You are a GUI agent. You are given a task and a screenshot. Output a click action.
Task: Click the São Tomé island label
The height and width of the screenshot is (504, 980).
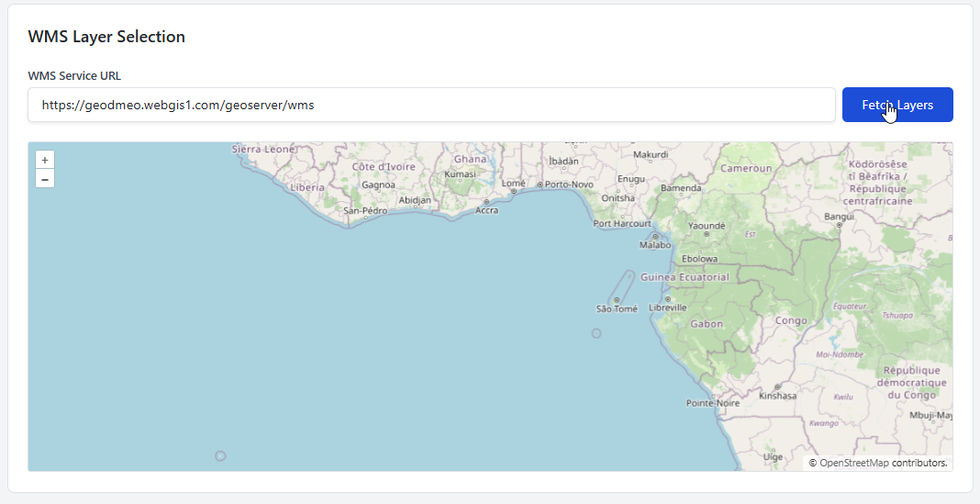617,309
